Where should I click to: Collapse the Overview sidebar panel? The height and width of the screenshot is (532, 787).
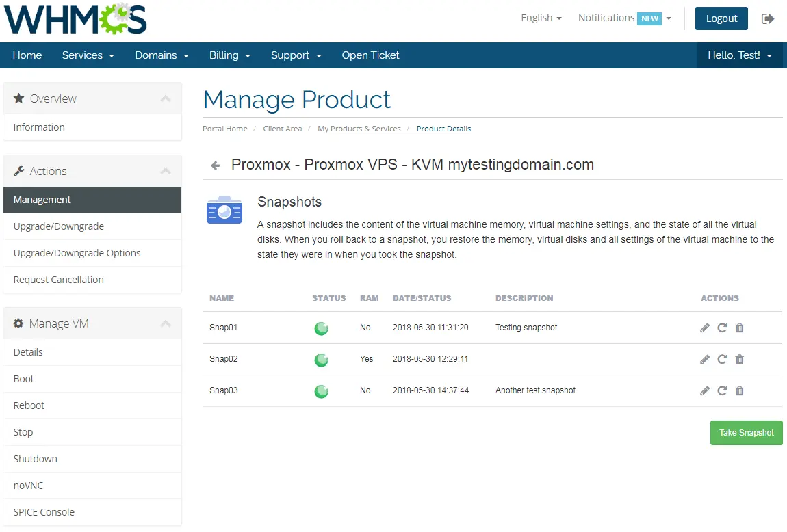(166, 98)
